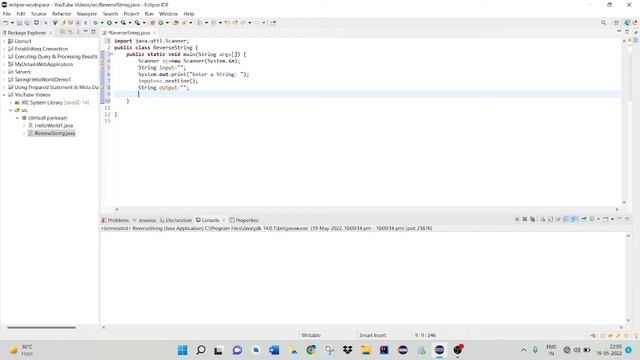
Task: Open the Source menu
Action: coord(39,14)
